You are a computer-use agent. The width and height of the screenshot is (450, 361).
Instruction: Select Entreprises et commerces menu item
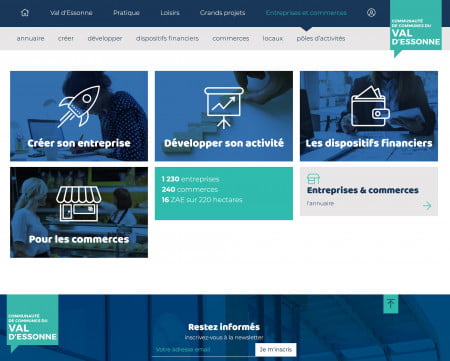[306, 13]
